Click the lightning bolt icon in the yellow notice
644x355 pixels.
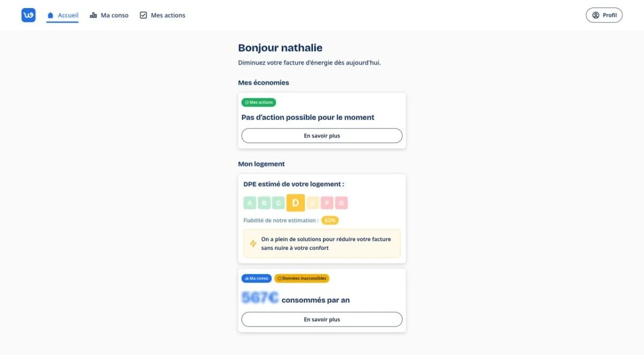click(x=253, y=243)
